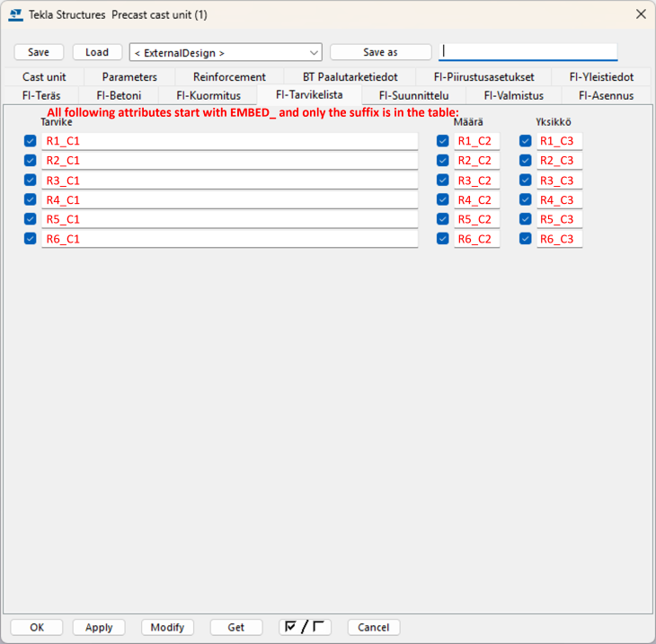Screen dimensions: 656x644
Task: Go to BT Paalutarketiedot tab
Action: (350, 77)
